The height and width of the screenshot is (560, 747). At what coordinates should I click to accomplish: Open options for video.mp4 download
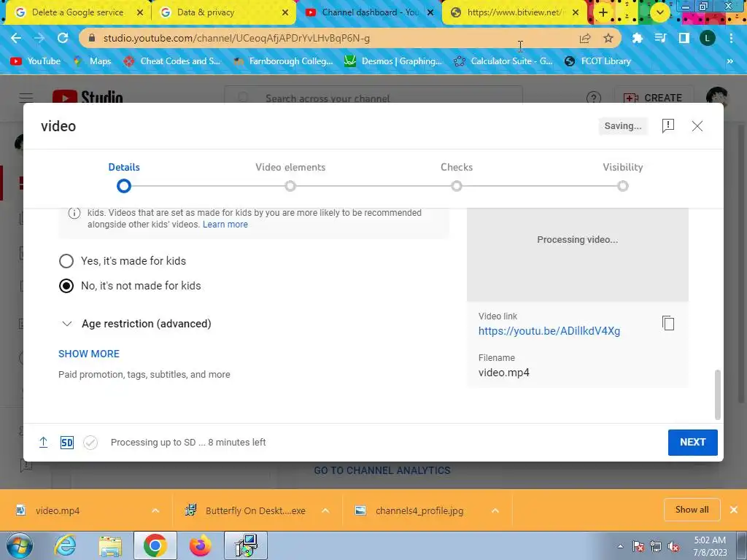pyautogui.click(x=155, y=510)
